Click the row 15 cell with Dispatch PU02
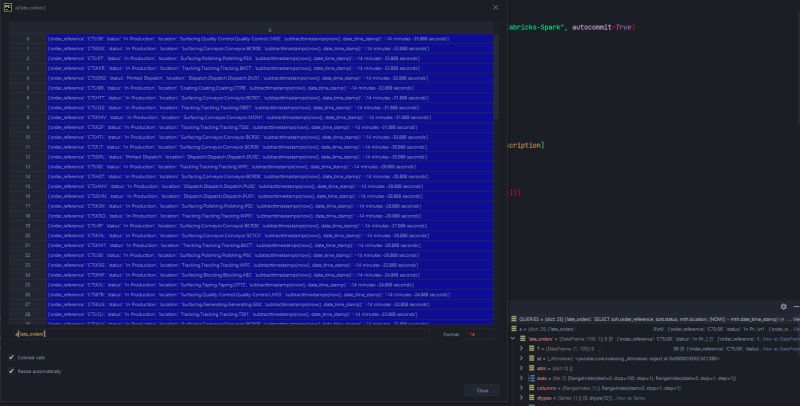800x406 pixels. point(270,186)
